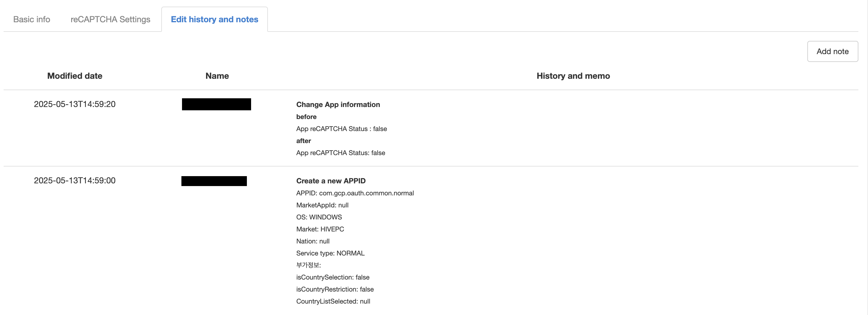The width and height of the screenshot is (868, 315).
Task: Select the 2025-05-13T14:59:20 timestamp
Action: click(x=74, y=104)
